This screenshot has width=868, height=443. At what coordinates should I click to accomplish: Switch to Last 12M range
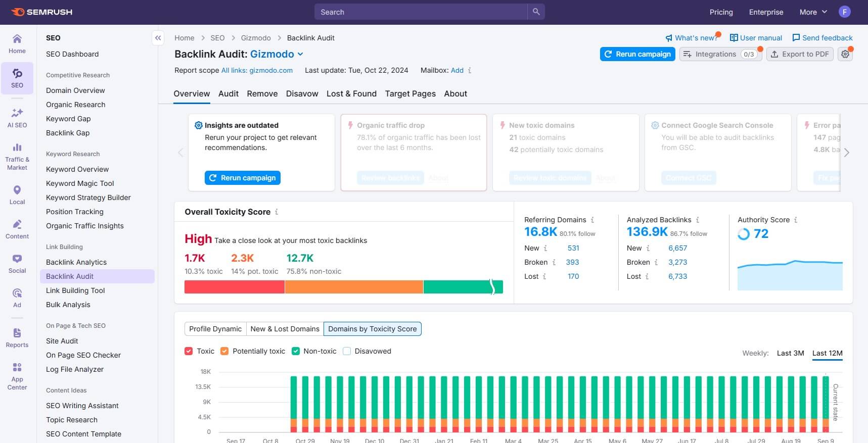(827, 353)
